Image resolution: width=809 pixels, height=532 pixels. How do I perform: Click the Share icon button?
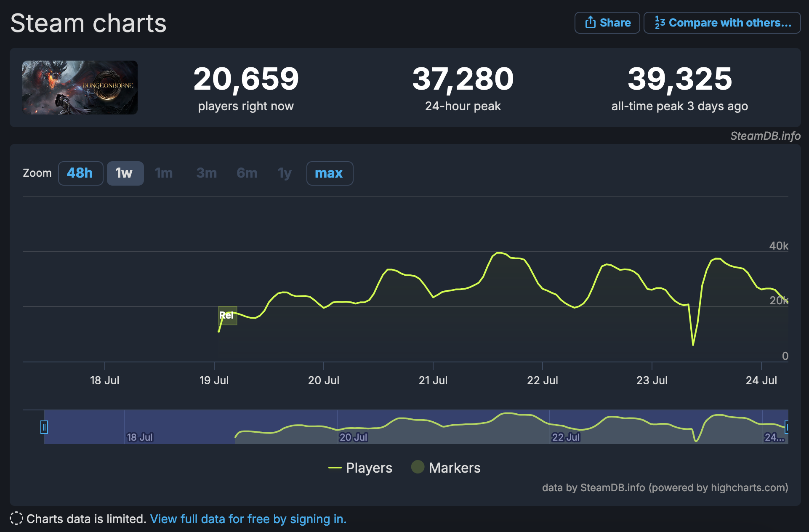pyautogui.click(x=591, y=23)
